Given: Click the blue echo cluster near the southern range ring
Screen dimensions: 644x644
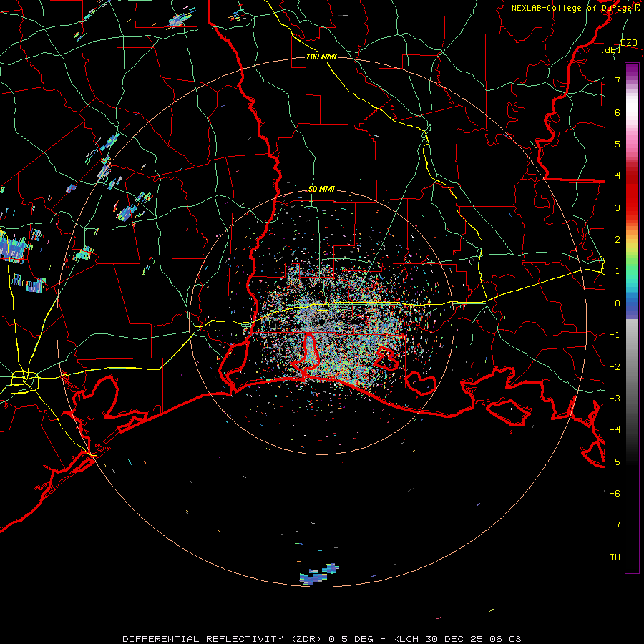Looking at the screenshot, I should (318, 575).
